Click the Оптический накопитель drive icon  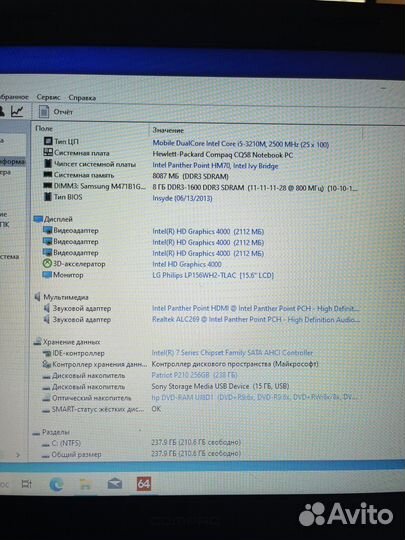(x=46, y=398)
